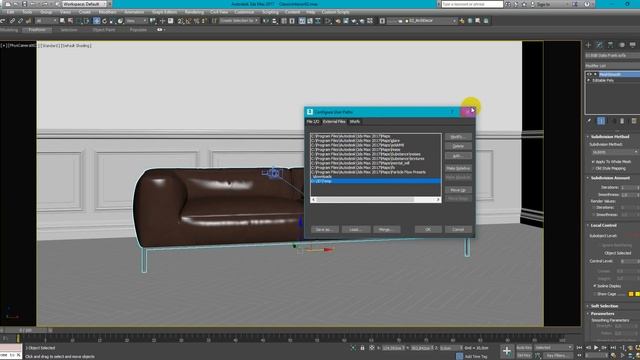Enable Render Values Smoothness checkbox

(x=593, y=214)
